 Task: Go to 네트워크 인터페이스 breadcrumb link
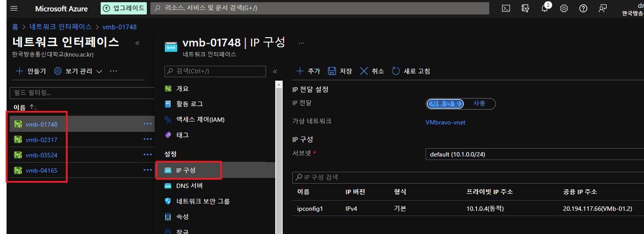[x=60, y=27]
